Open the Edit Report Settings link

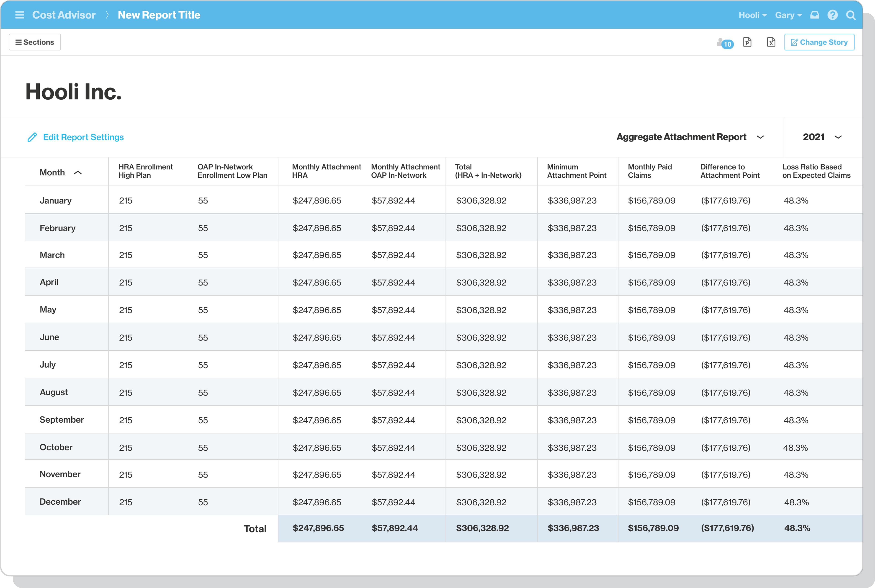click(83, 137)
